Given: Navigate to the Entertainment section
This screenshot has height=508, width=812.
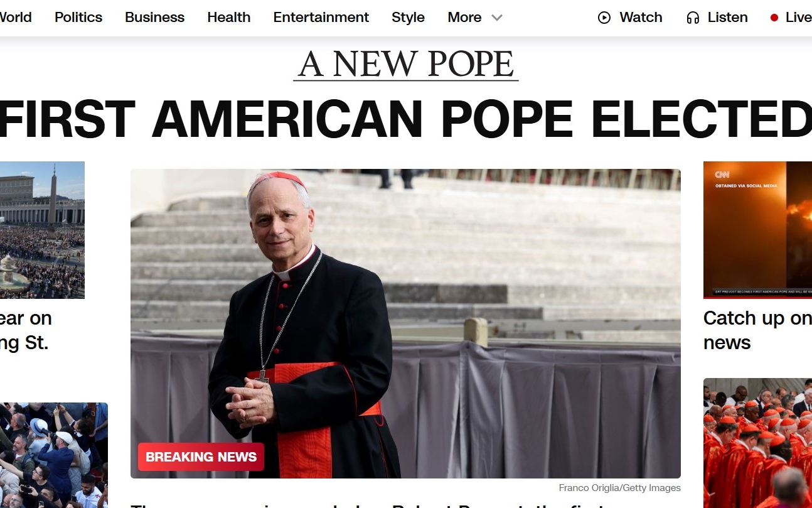Looking at the screenshot, I should pyautogui.click(x=321, y=17).
